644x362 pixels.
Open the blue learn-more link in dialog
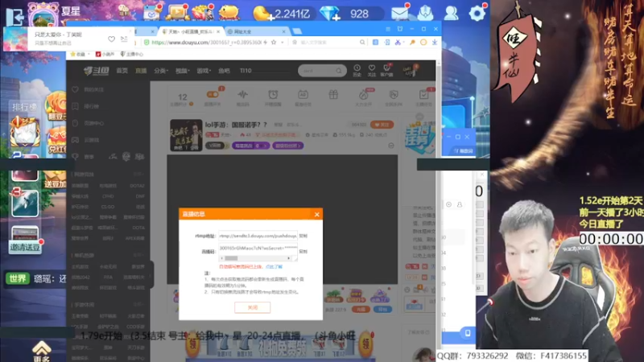pos(274,267)
